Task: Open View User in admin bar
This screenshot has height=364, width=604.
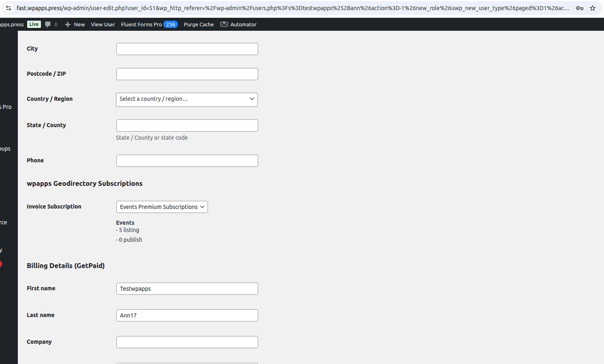Action: click(x=103, y=25)
